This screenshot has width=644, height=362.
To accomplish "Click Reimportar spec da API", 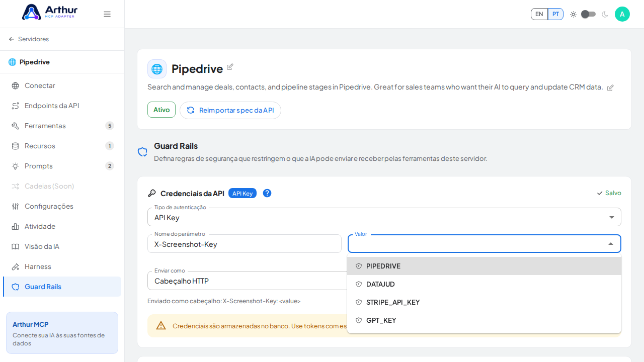I will click(230, 110).
